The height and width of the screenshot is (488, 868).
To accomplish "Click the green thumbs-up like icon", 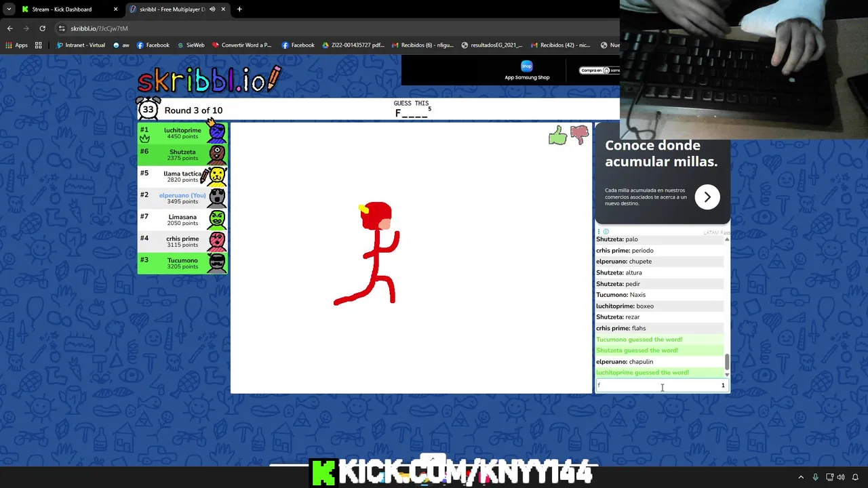I will point(557,136).
